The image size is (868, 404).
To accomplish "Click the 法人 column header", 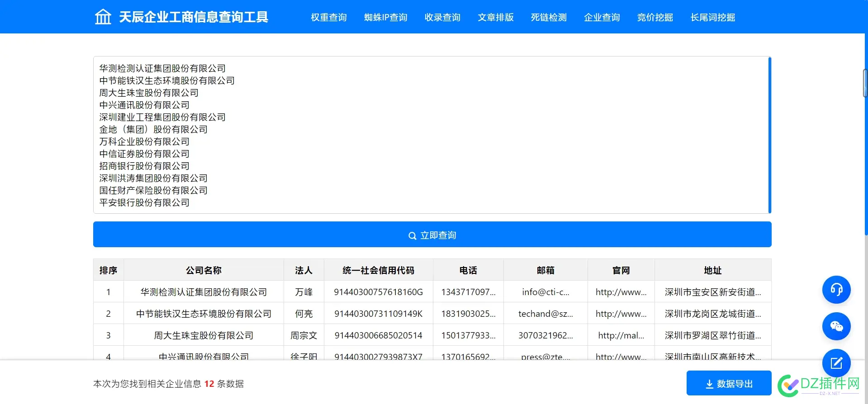I will click(304, 270).
